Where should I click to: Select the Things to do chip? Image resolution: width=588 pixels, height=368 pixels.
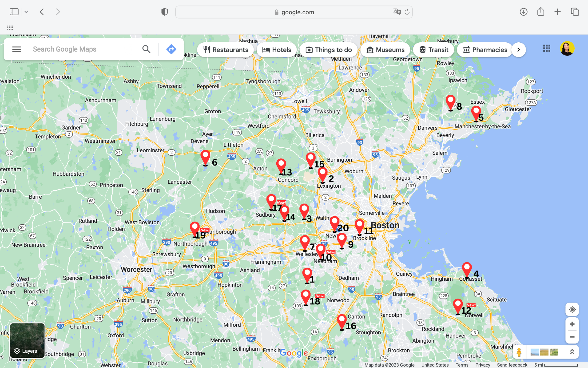click(328, 50)
